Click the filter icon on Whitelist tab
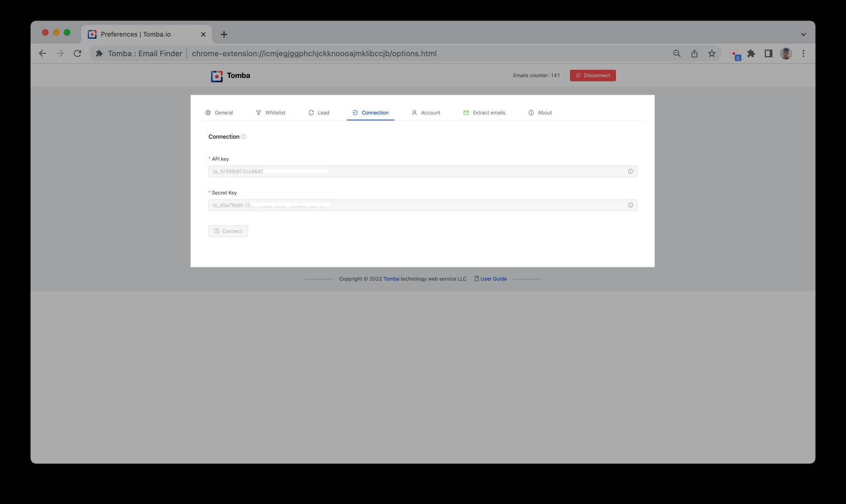Viewport: 846px width, 504px height. point(258,113)
